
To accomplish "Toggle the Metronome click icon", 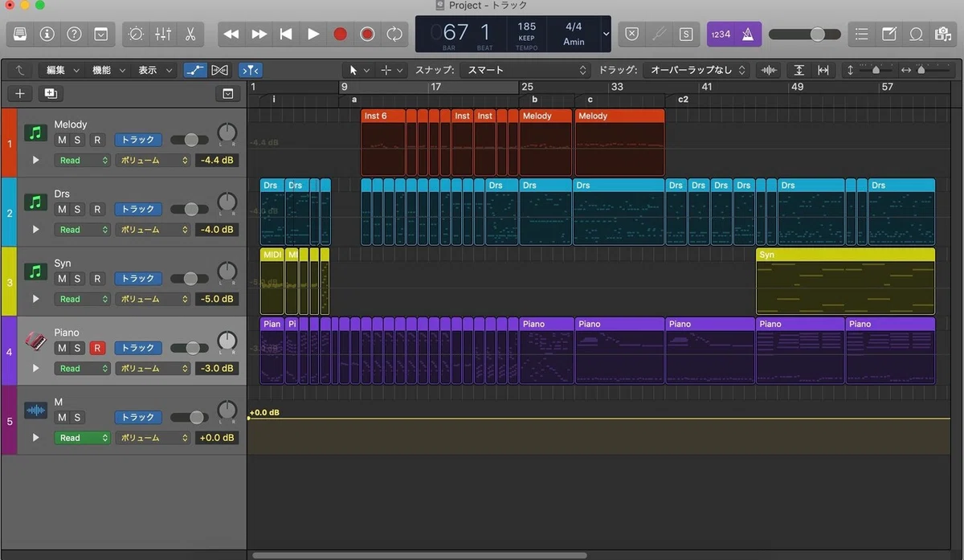I will pos(748,34).
